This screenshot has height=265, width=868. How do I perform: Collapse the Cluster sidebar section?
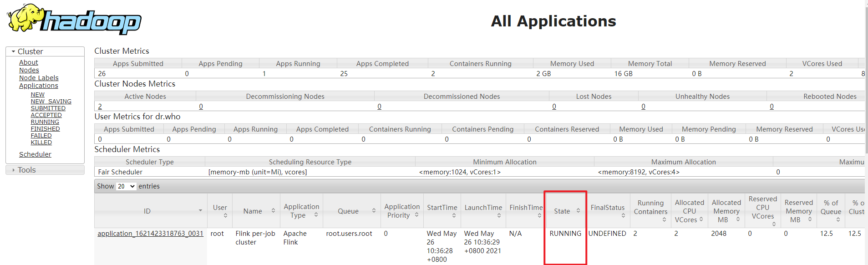(x=45, y=51)
